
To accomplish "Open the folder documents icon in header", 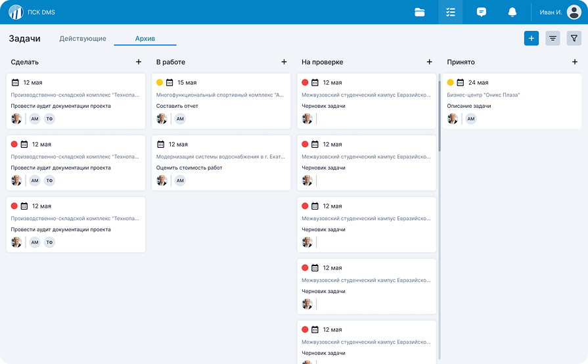I will click(x=420, y=12).
